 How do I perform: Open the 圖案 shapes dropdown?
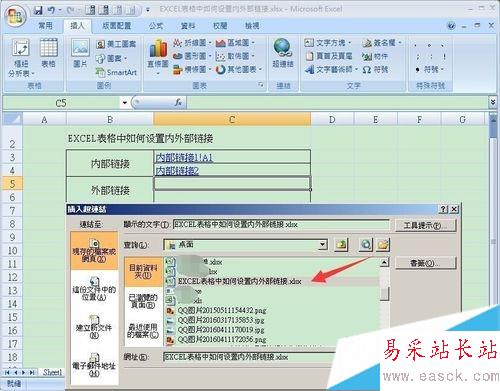click(x=112, y=58)
